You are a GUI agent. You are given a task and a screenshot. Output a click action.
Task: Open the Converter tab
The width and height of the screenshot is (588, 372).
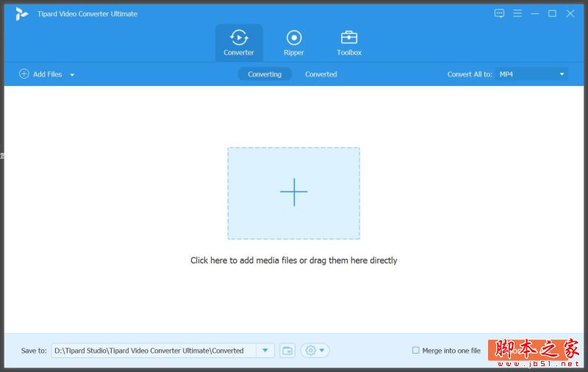pyautogui.click(x=239, y=43)
